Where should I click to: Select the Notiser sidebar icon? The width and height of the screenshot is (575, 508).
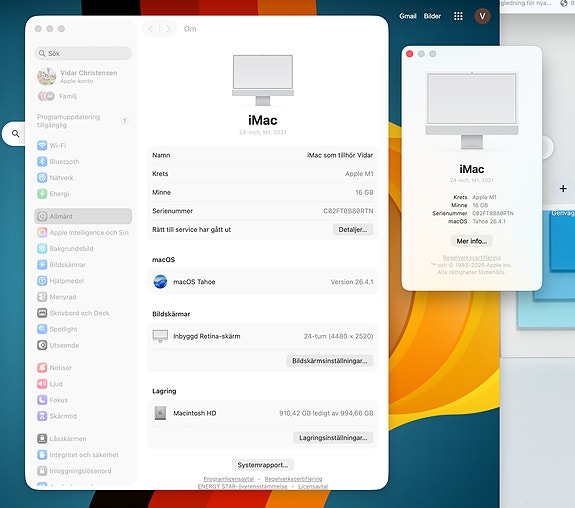tap(42, 368)
